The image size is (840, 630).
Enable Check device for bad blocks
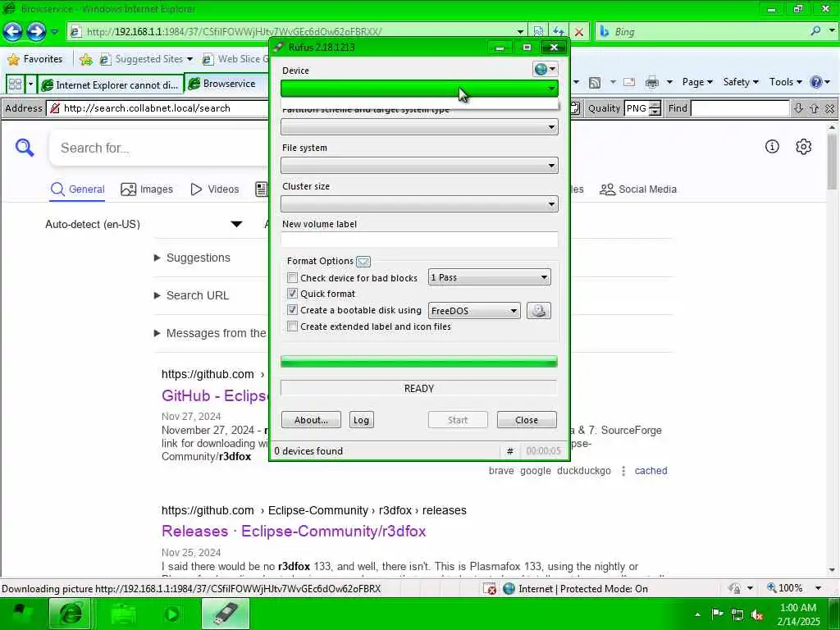292,277
